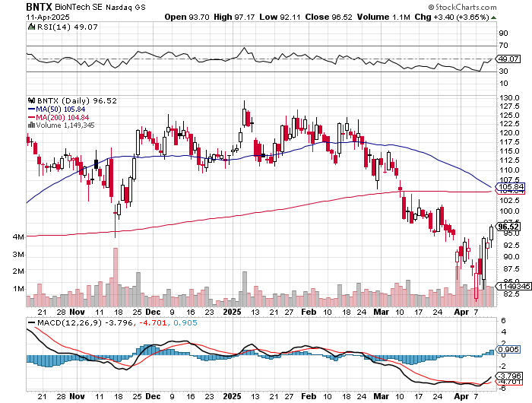
Task: Click the Dec label on price chart date axis
Action: tap(153, 312)
